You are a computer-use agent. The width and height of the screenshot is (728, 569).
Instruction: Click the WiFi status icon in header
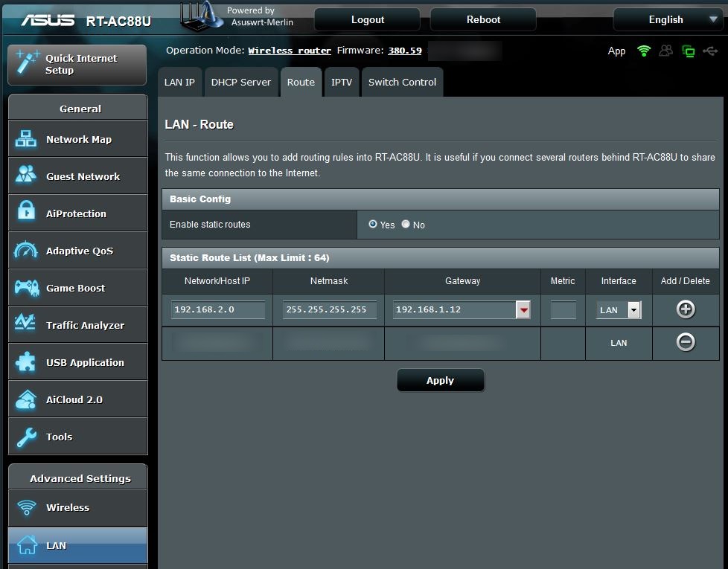pyautogui.click(x=644, y=51)
